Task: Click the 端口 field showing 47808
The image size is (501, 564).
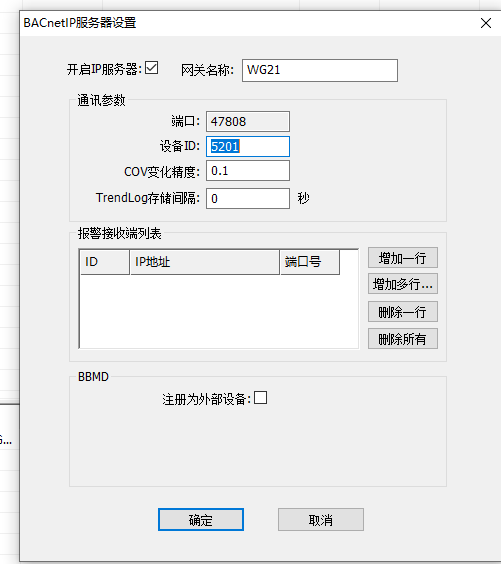Action: tap(248, 122)
